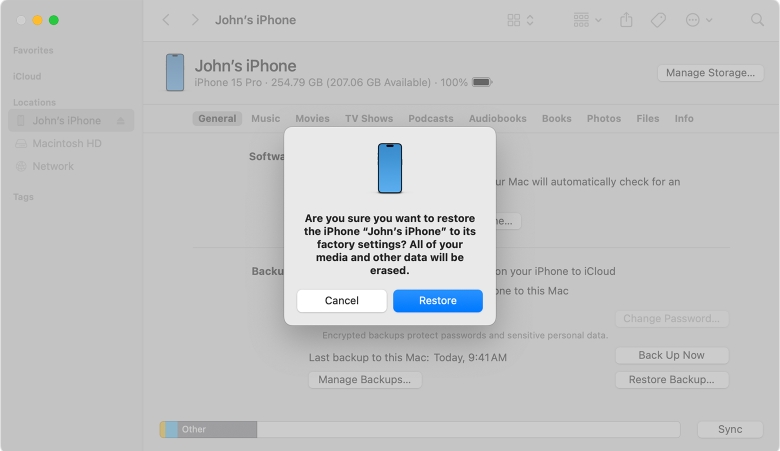Eject John's iPhone from sidebar

click(x=120, y=121)
